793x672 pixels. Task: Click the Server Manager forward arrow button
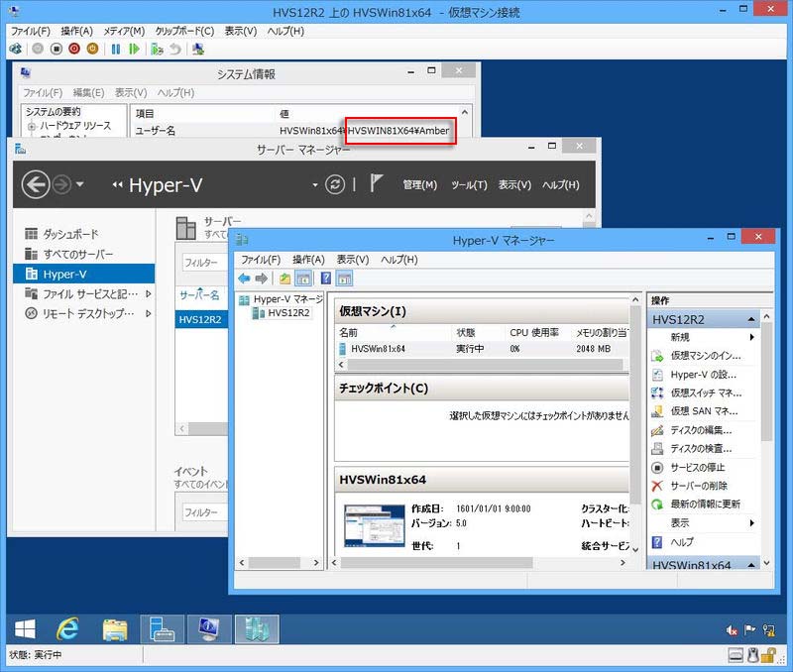coord(61,184)
